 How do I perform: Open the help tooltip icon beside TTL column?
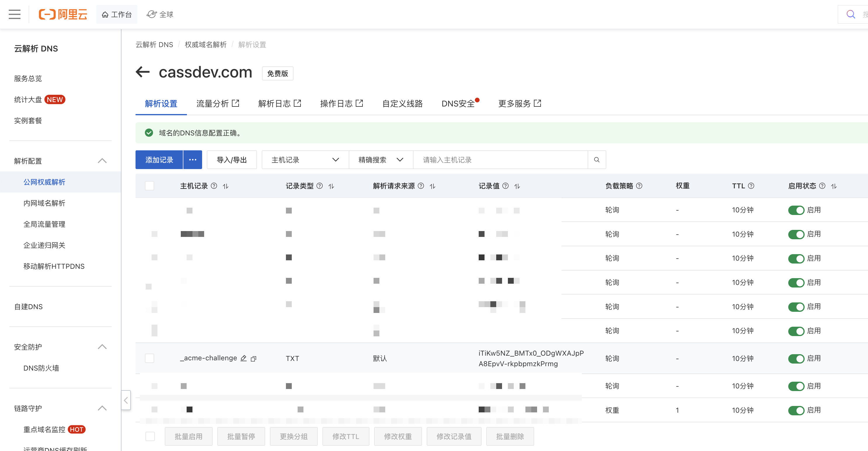click(751, 186)
